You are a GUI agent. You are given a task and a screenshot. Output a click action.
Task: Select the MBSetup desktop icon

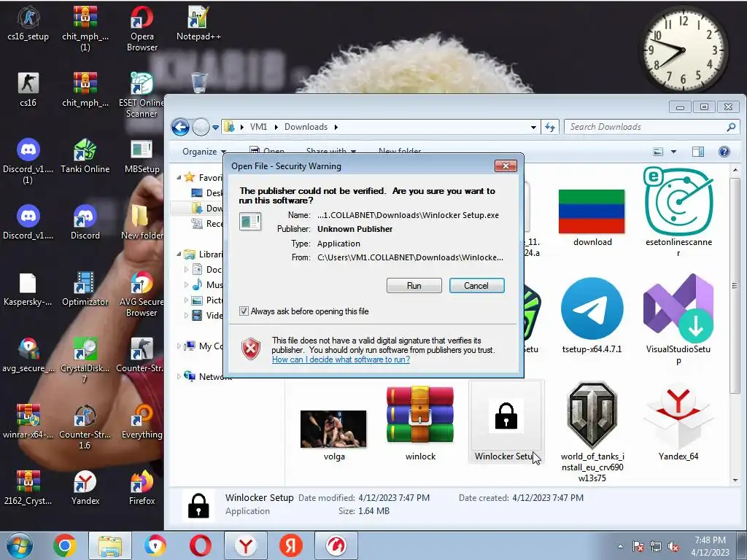pyautogui.click(x=142, y=156)
